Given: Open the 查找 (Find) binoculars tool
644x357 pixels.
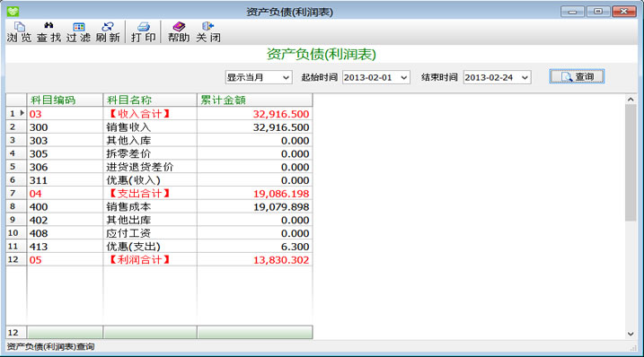Looking at the screenshot, I should pyautogui.click(x=49, y=32).
